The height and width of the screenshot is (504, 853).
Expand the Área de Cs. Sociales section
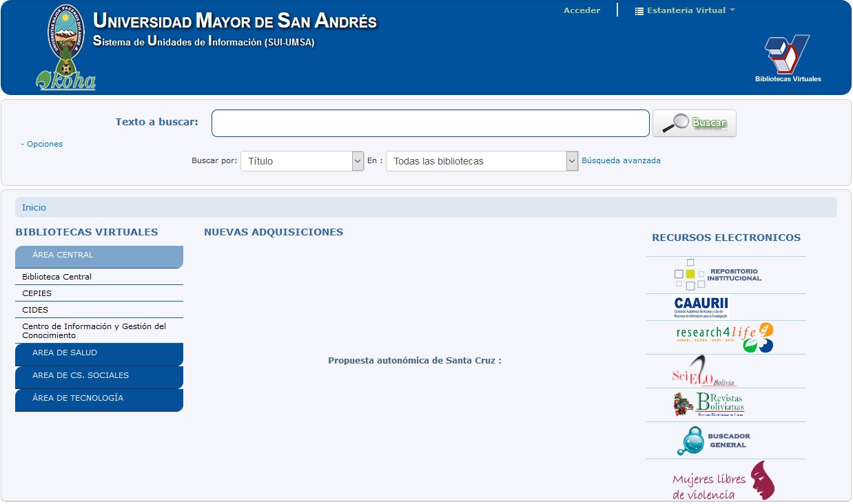pyautogui.click(x=99, y=376)
